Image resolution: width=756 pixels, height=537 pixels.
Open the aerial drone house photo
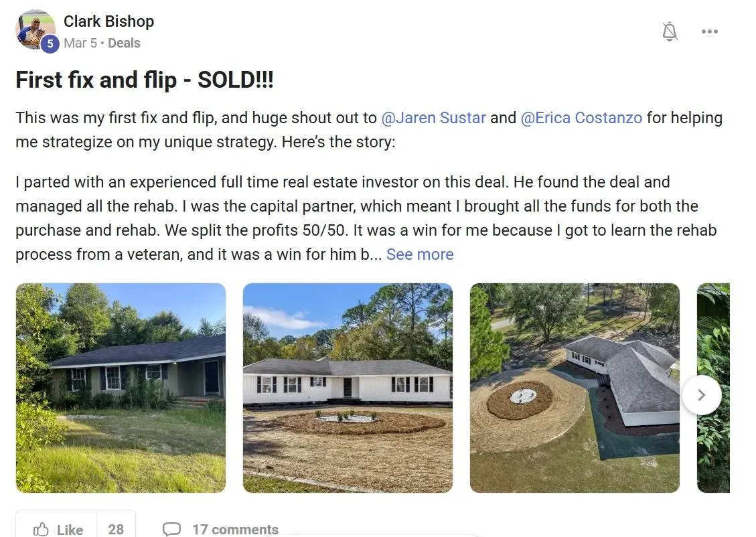575,388
